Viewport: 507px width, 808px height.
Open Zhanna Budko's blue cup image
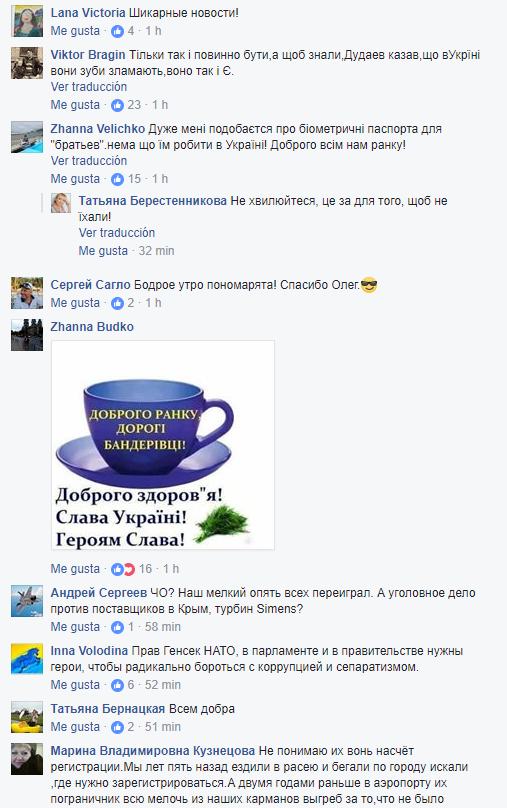coord(163,445)
